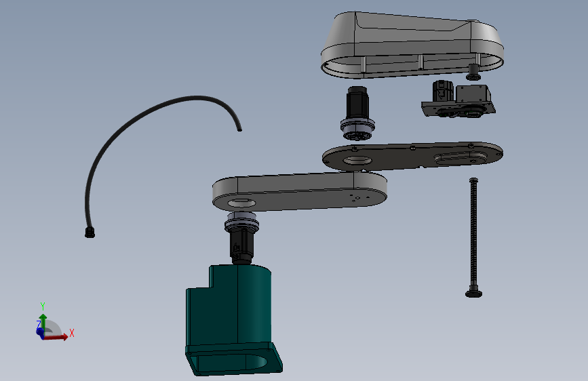This screenshot has height=381, width=588.
Task: Click the blue Z axis on triad
Action: click(x=39, y=332)
